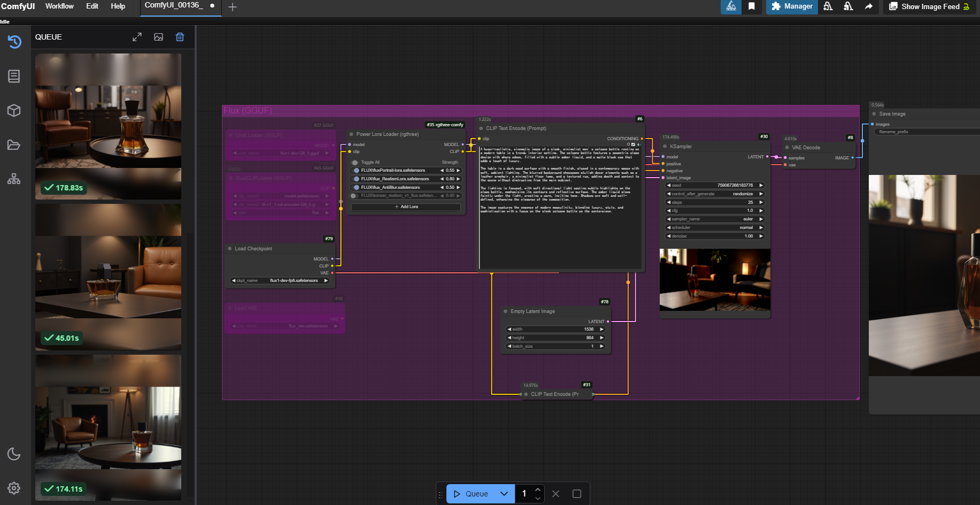
Task: Click the ComfyUI logo text
Action: [18, 6]
